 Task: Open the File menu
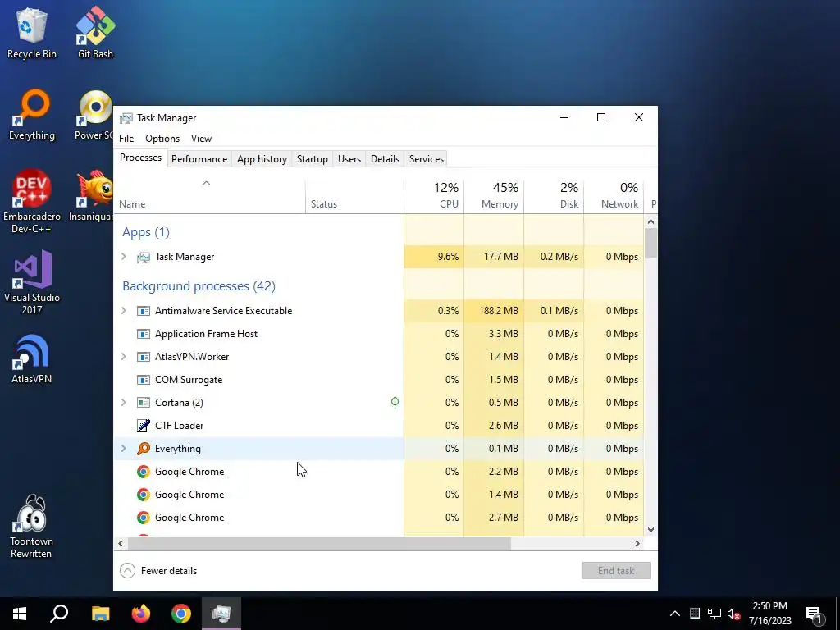[126, 138]
